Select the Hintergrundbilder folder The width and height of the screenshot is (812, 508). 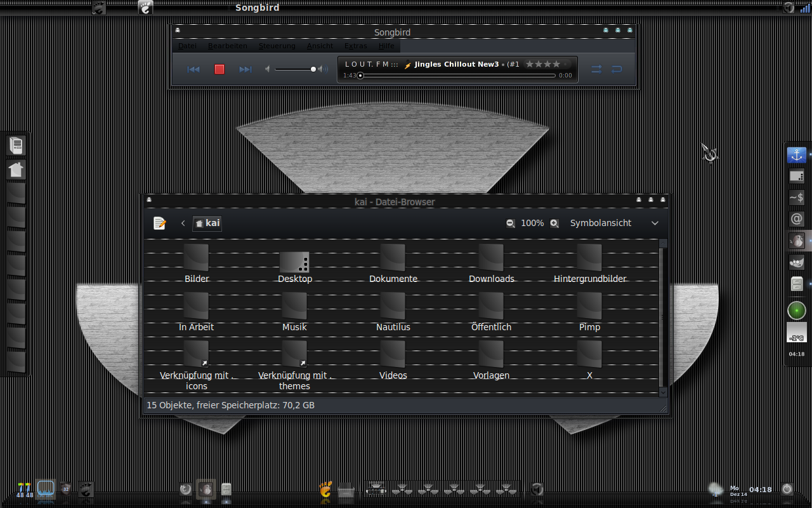point(590,263)
